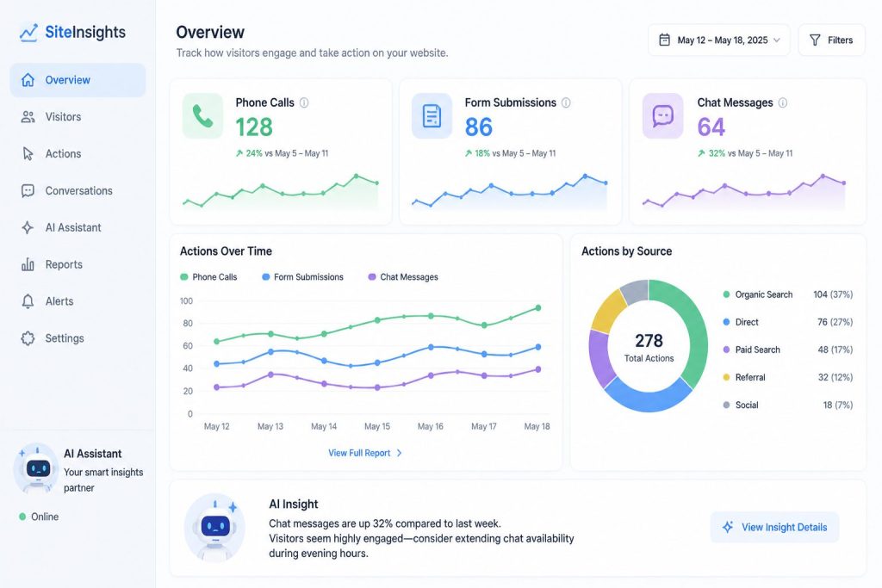Click the sparkle icon beside AI Assistant
This screenshot has height=588, width=882.
click(x=28, y=227)
